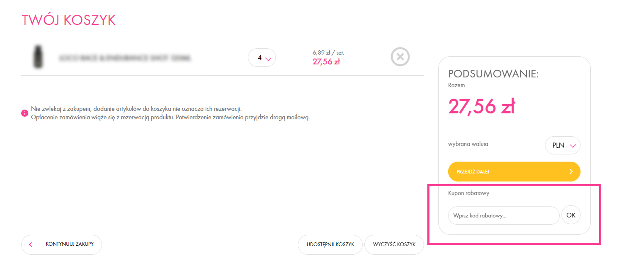Share the cart via Udostępnij koszyk

(x=330, y=245)
